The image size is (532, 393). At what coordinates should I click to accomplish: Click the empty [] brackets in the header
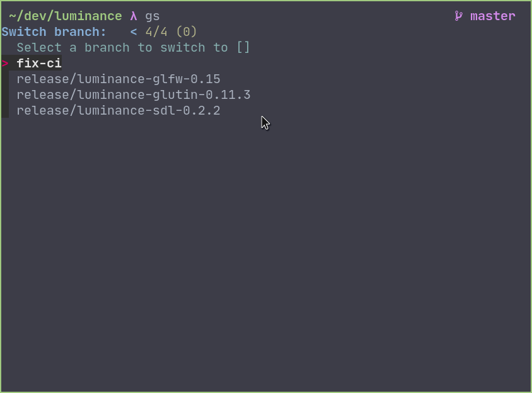[243, 48]
